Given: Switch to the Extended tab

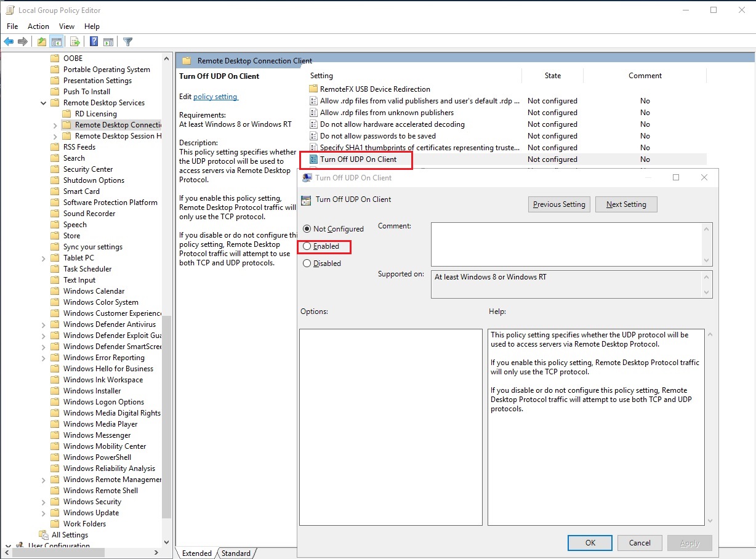Looking at the screenshot, I should (197, 553).
